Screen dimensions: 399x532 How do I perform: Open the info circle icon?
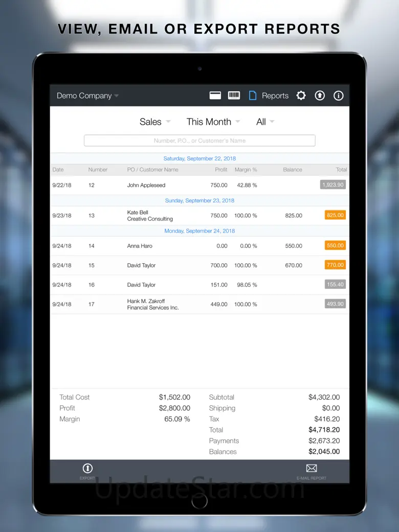click(338, 96)
